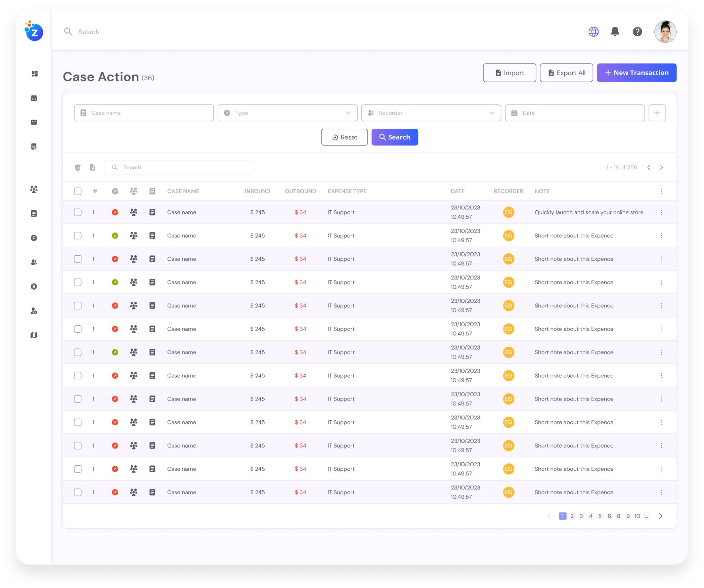This screenshot has width=704, height=588.
Task: Click Import button to import cases
Action: click(x=509, y=73)
